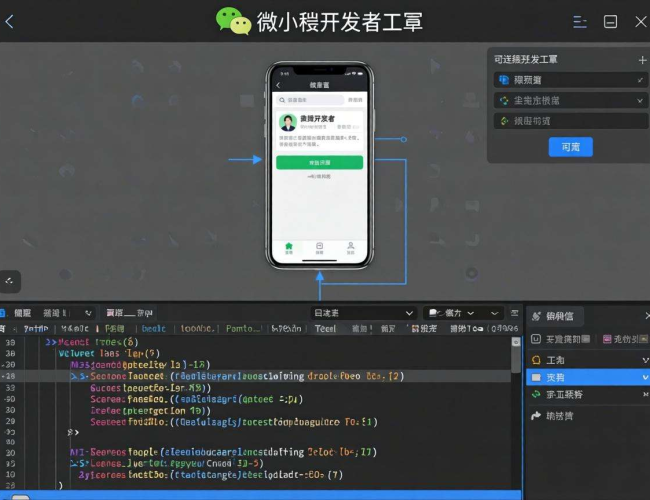Tap the magnifier icon in the phone search bar

(282, 100)
